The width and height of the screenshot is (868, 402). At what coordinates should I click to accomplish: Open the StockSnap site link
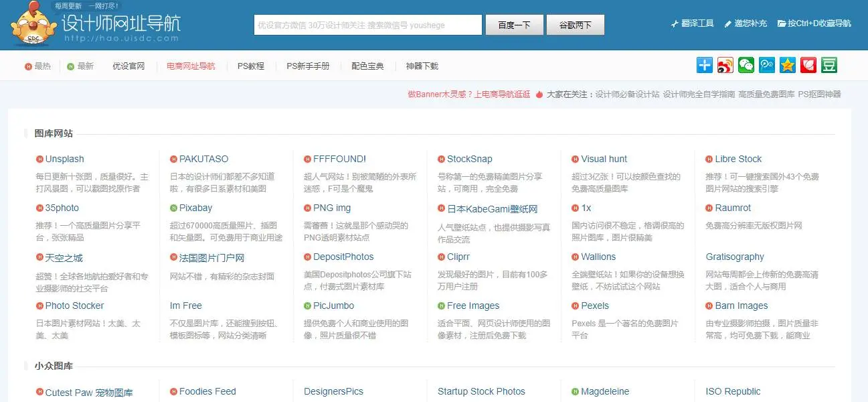coord(469,159)
